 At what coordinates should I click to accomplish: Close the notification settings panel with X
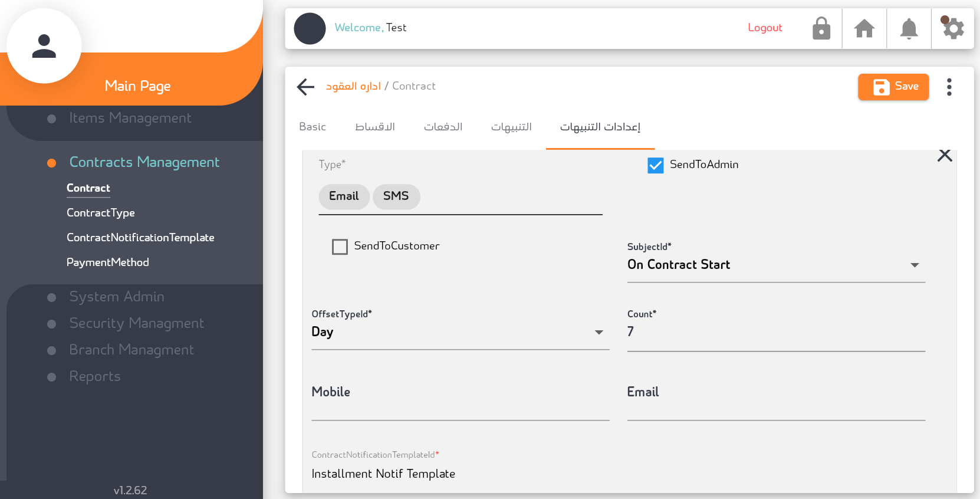pos(945,156)
